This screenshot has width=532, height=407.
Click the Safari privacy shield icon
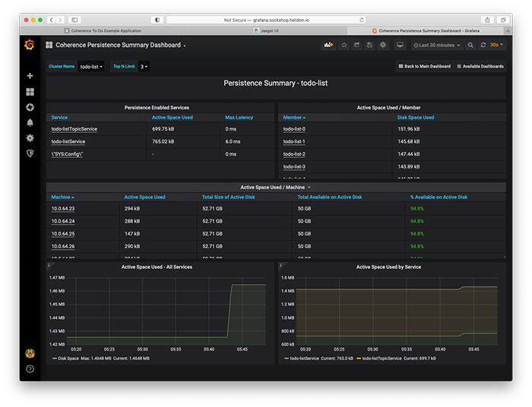pos(157,20)
